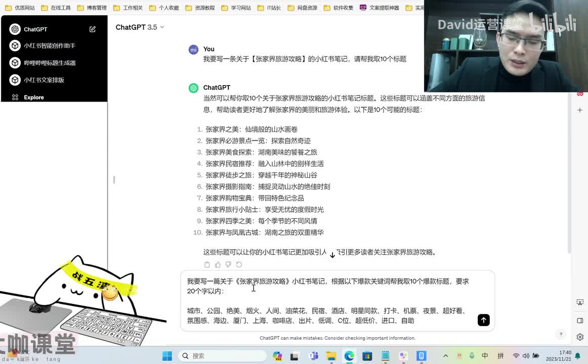The height and width of the screenshot is (364, 588).
Task: Open the help question mark icon
Action: point(561,334)
